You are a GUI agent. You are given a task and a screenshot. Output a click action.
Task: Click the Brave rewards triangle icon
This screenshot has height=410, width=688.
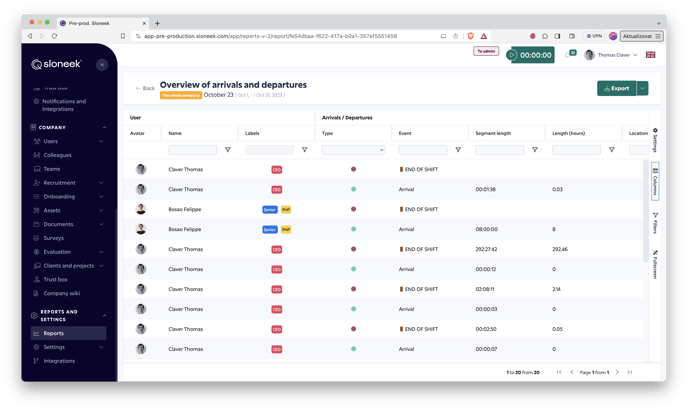pos(484,36)
